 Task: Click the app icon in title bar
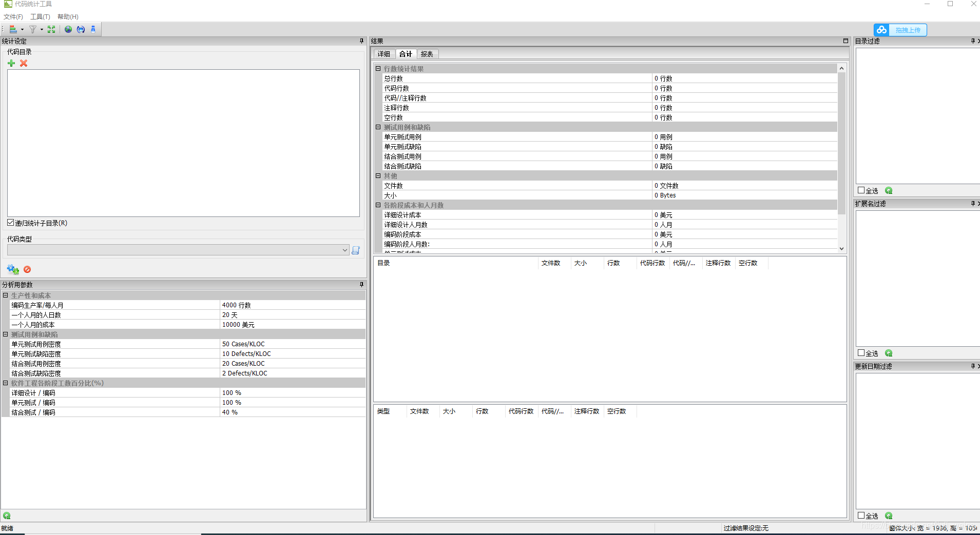coord(8,4)
